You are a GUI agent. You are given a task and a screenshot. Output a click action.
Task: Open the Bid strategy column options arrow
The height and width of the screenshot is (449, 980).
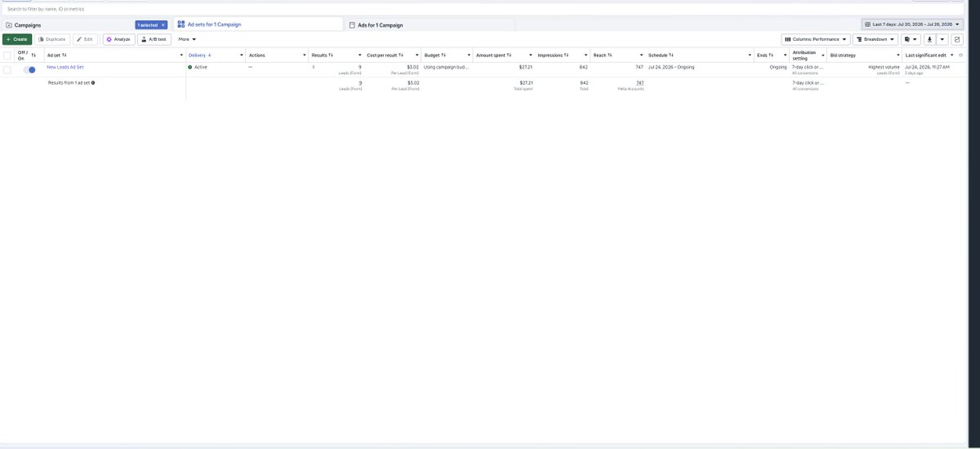coord(898,55)
